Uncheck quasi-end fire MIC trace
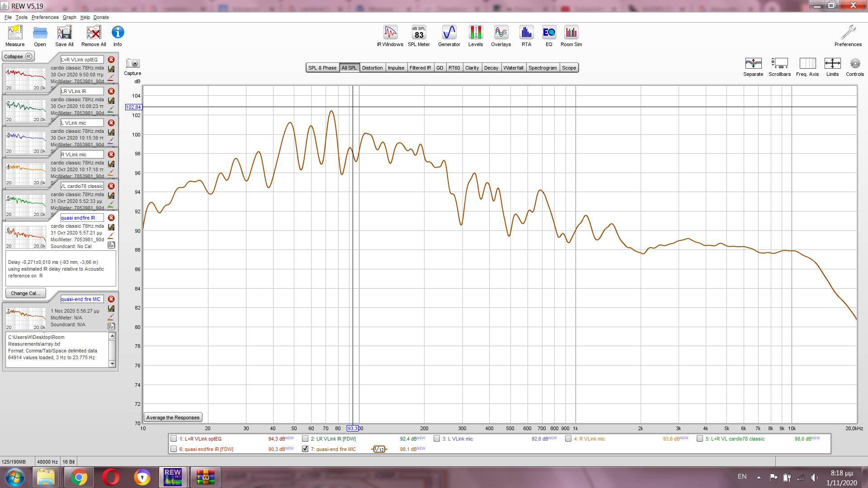The height and width of the screenshot is (488, 868). pyautogui.click(x=305, y=449)
